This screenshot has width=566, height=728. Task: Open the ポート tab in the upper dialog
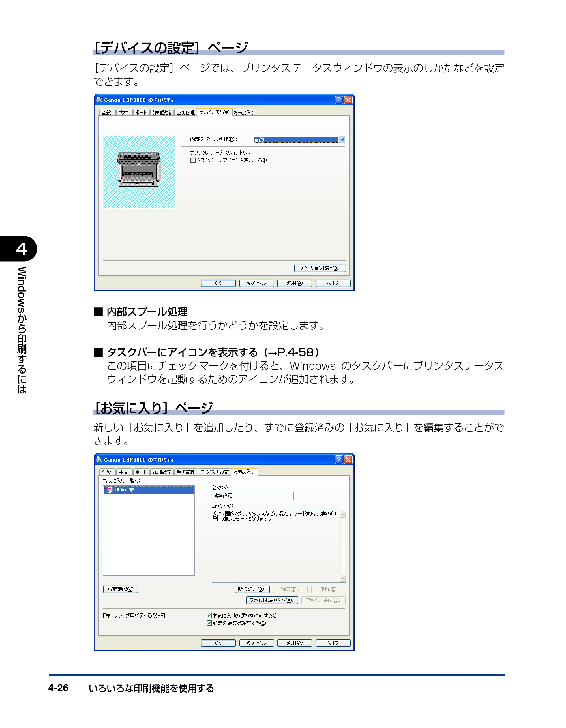click(x=141, y=113)
